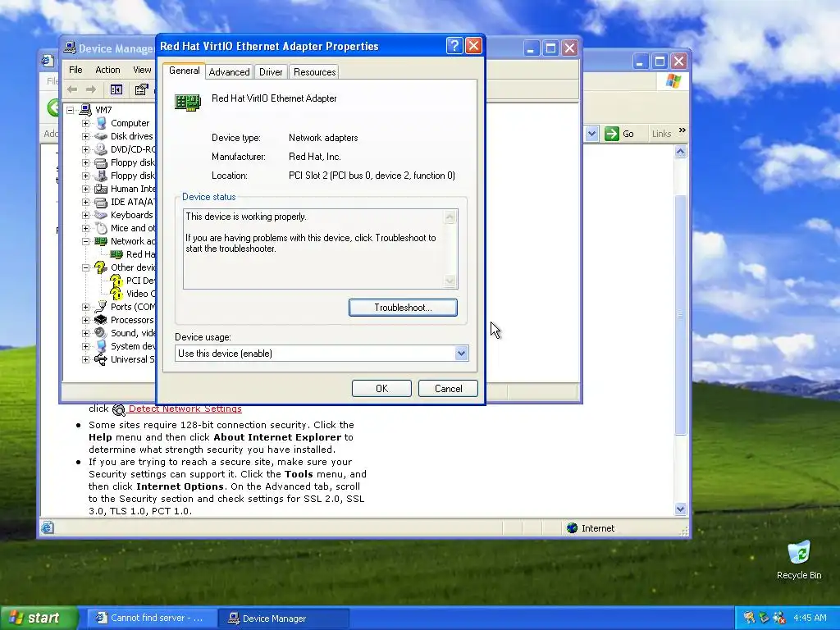Select the Computer icon in device tree
The width and height of the screenshot is (840, 630).
[101, 123]
